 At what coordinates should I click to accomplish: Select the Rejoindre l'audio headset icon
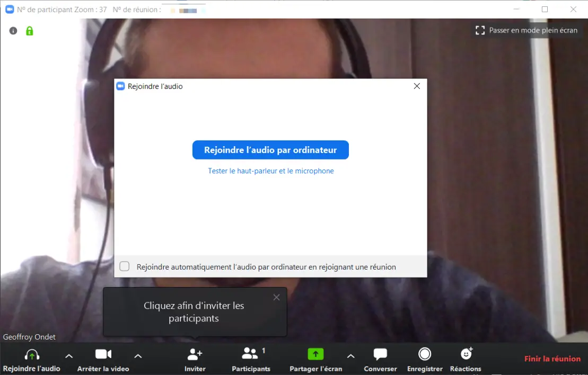[32, 354]
